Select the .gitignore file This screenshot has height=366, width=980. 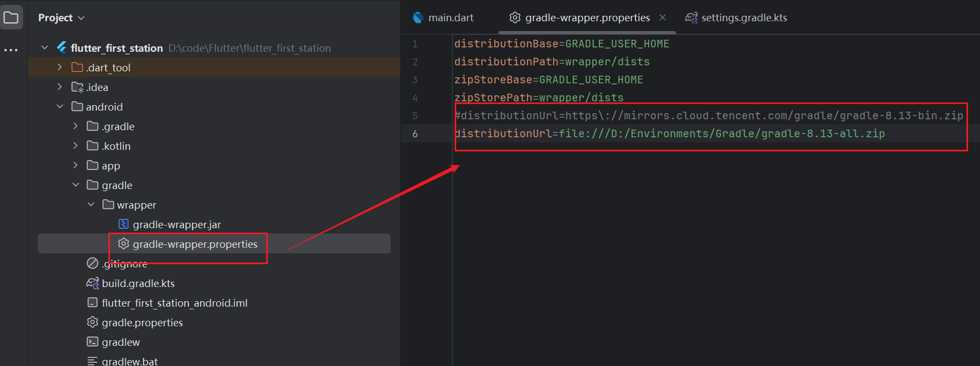tap(124, 264)
